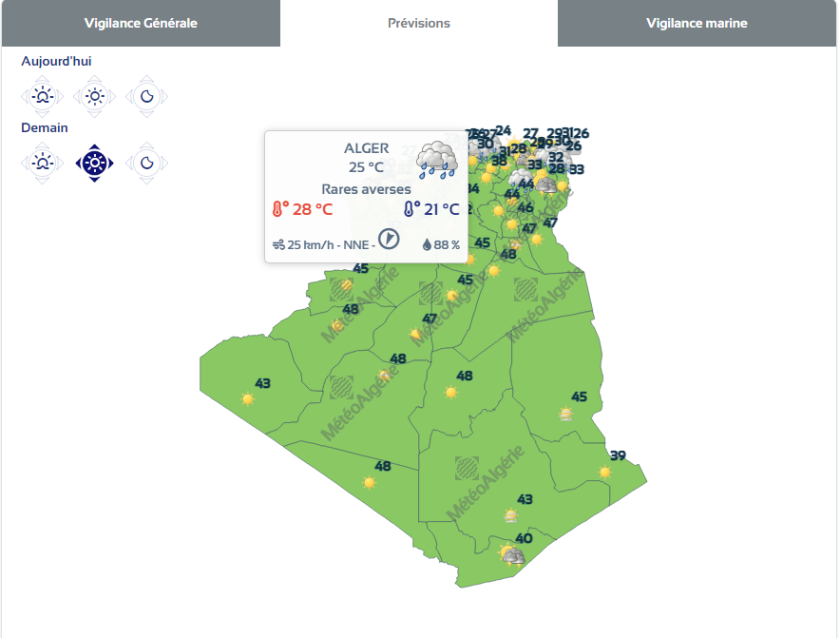Screen dimensions: 840x638
Task: Select tomorrow's night moon forecast icon
Action: pos(147,163)
